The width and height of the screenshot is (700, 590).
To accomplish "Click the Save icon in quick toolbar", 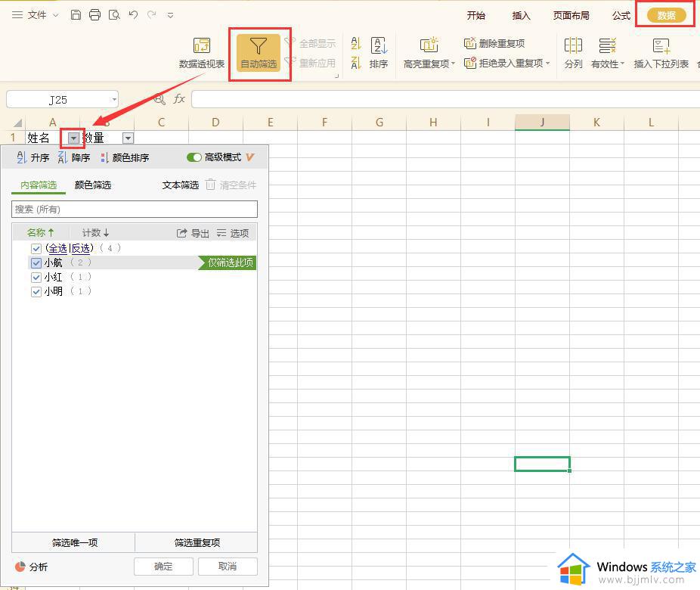I will pyautogui.click(x=76, y=14).
